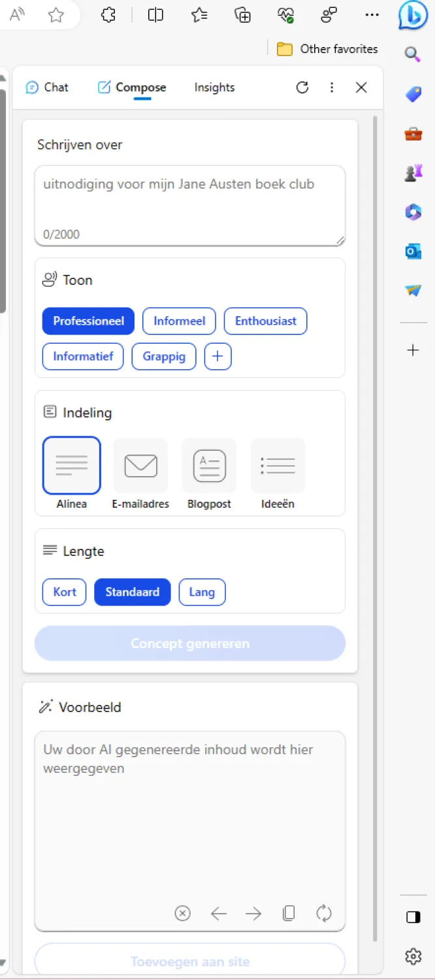Select the Grappig tone
The height and width of the screenshot is (980, 435).
pos(164,357)
